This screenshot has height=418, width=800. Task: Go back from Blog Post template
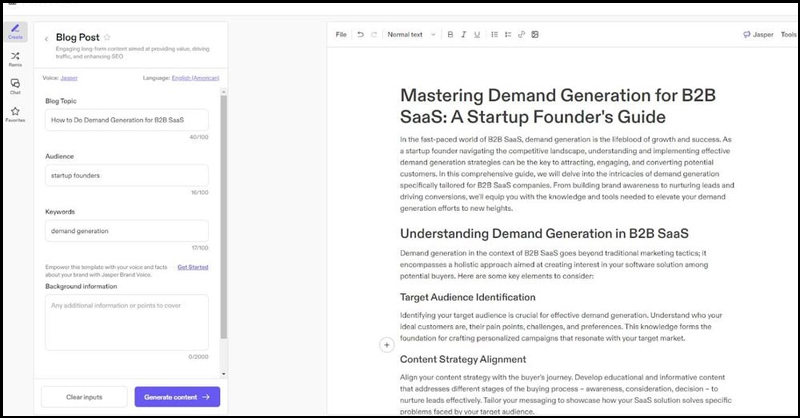click(x=46, y=39)
